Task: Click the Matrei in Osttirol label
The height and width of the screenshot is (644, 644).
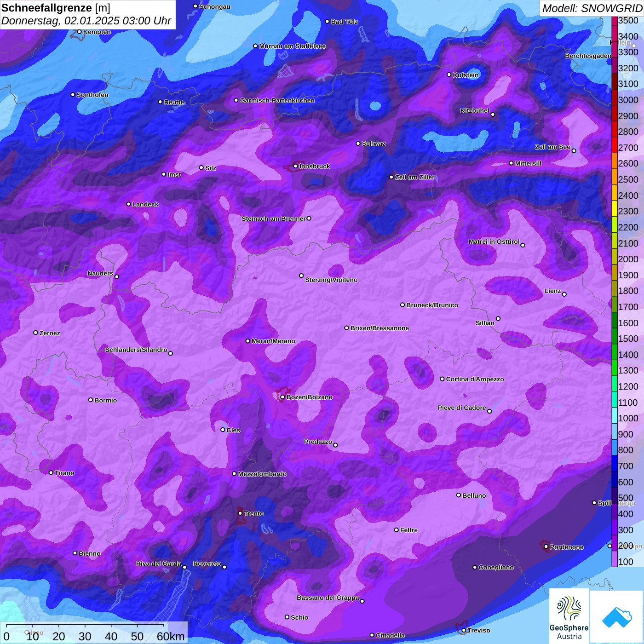Action: coord(494,241)
